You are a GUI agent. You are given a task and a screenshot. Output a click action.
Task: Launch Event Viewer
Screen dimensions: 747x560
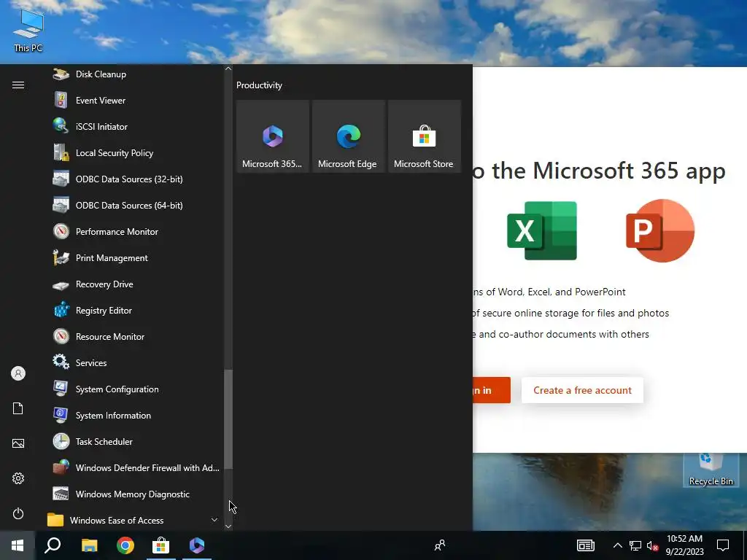point(133,101)
